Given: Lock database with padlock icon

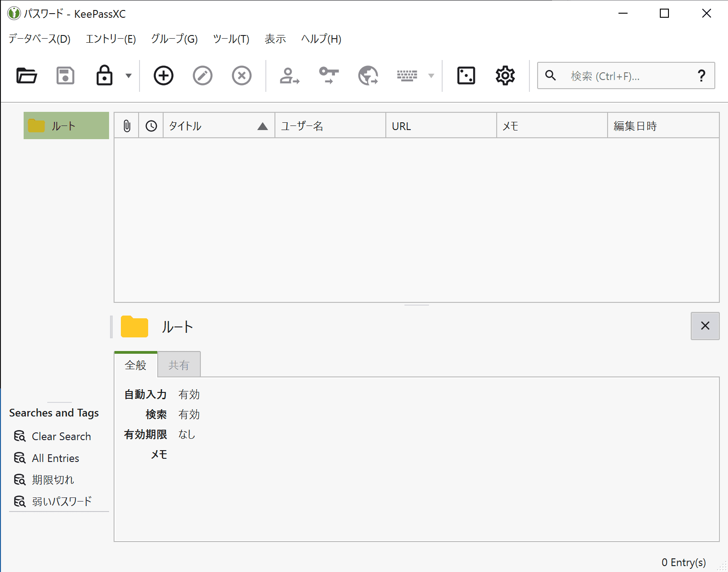Looking at the screenshot, I should 105,75.
